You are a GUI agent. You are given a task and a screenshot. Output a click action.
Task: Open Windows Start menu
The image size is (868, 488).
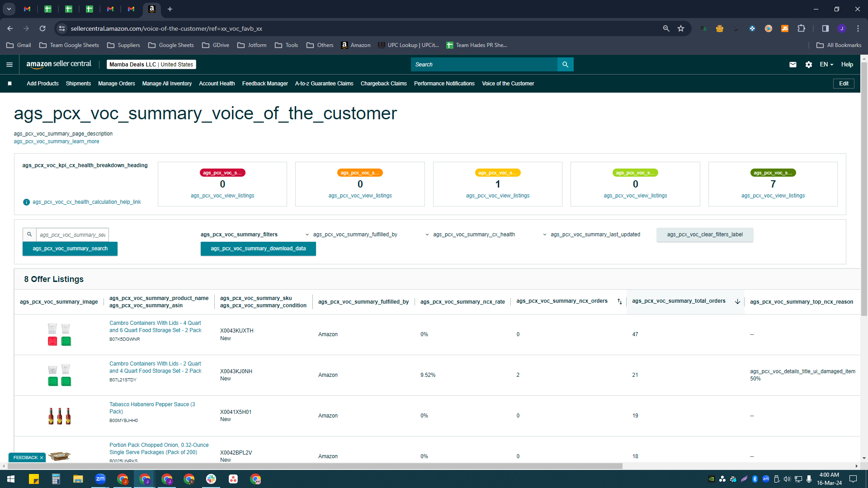tap(11, 479)
